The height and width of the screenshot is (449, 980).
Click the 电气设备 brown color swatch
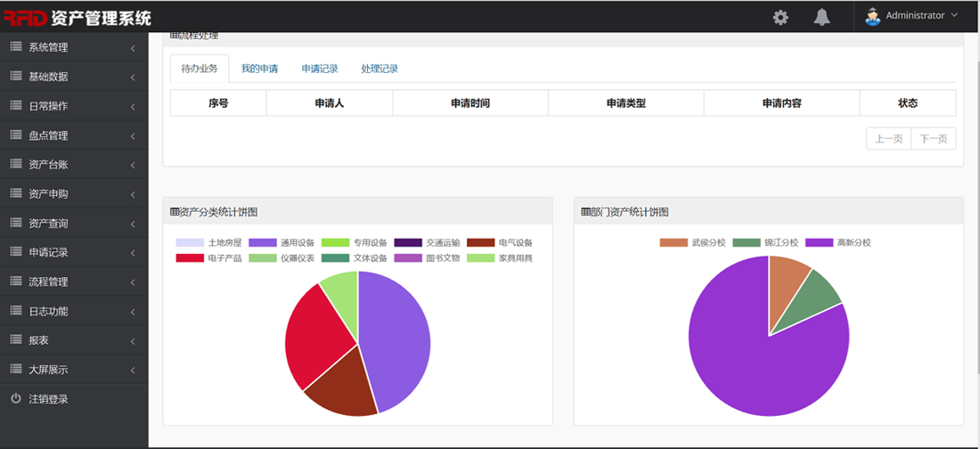pos(481,242)
